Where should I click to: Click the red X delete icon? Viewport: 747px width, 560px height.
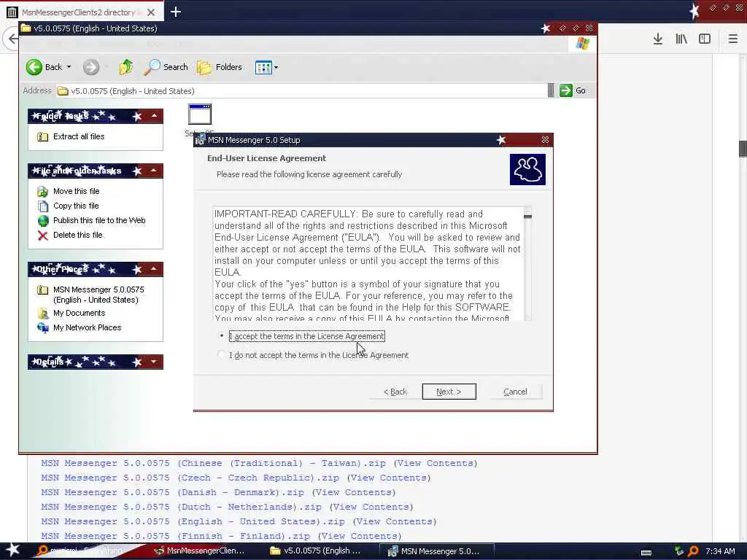pos(43,236)
